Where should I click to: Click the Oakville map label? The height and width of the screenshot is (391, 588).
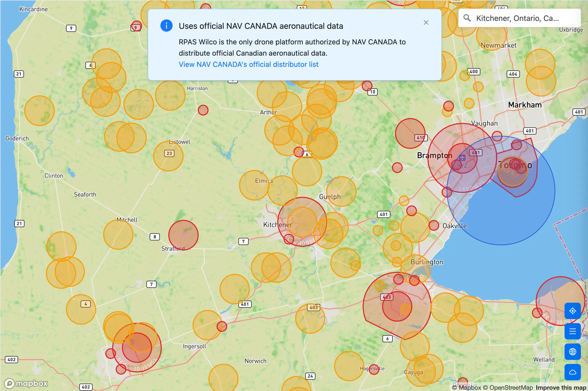(x=455, y=226)
